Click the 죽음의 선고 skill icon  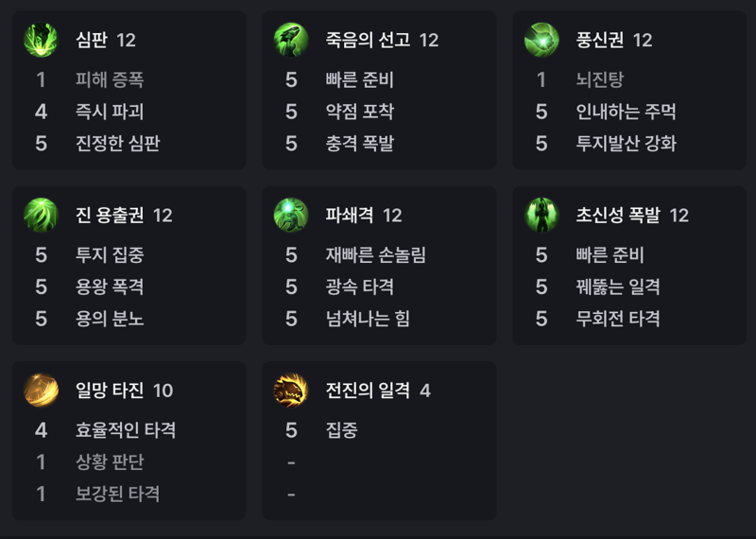(x=291, y=40)
